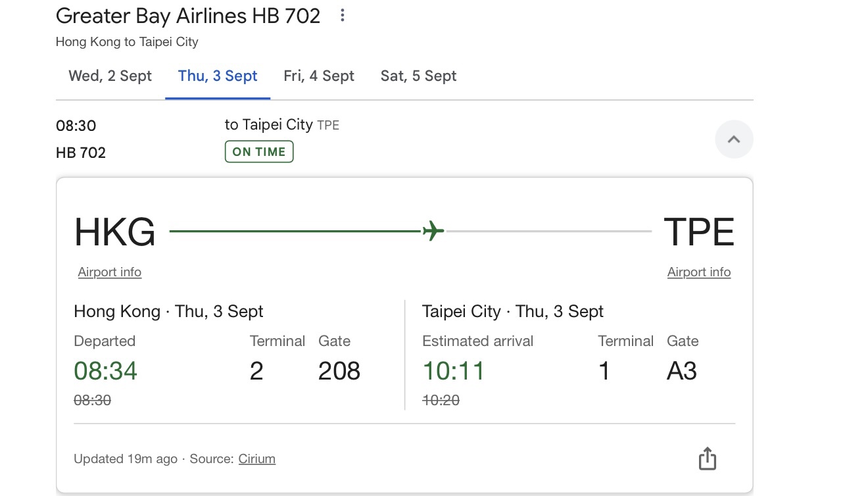Click the flight progress line

click(x=410, y=232)
